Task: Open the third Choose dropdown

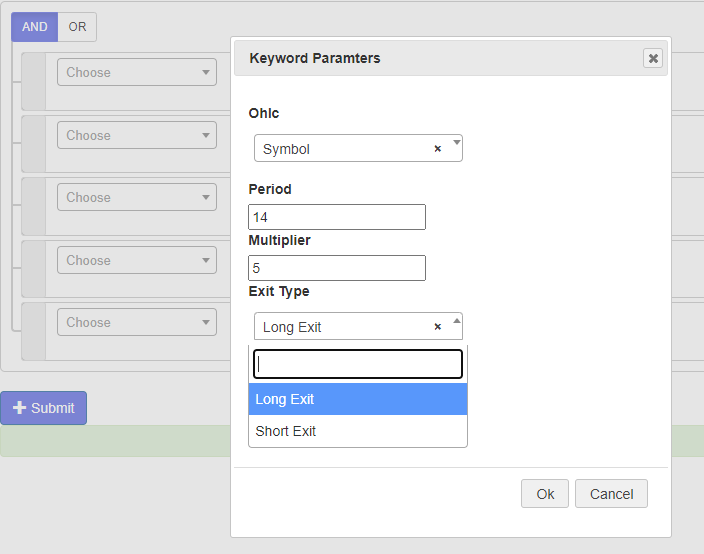Action: pos(137,197)
